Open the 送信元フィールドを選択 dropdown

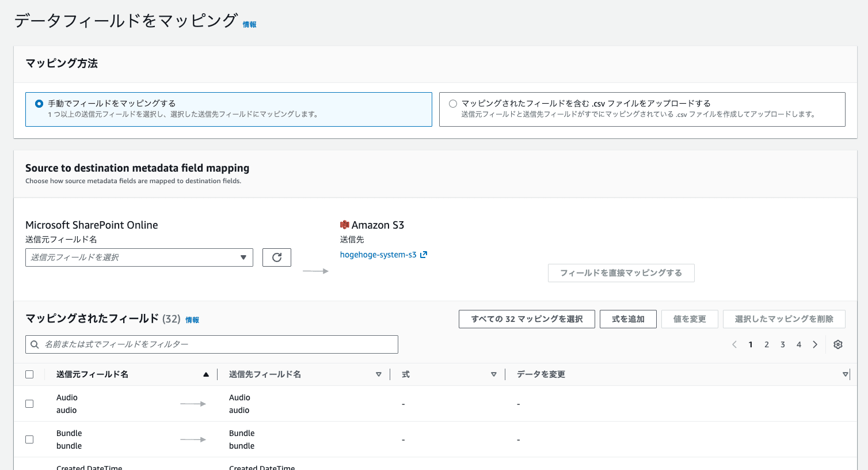[x=139, y=257]
